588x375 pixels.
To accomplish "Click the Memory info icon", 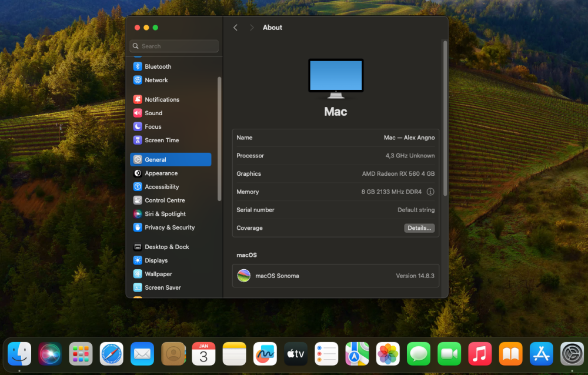I will (x=430, y=192).
